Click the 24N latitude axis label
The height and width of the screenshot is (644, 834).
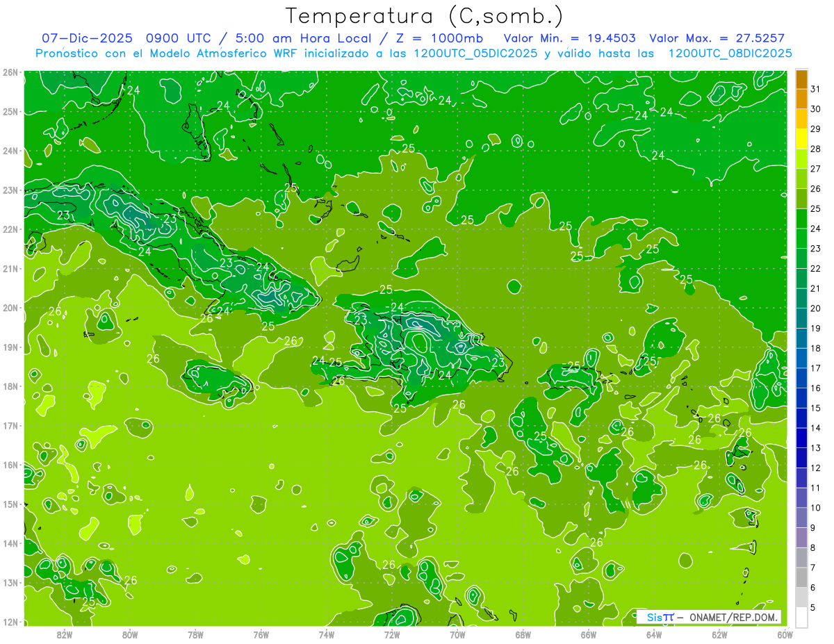click(10, 151)
